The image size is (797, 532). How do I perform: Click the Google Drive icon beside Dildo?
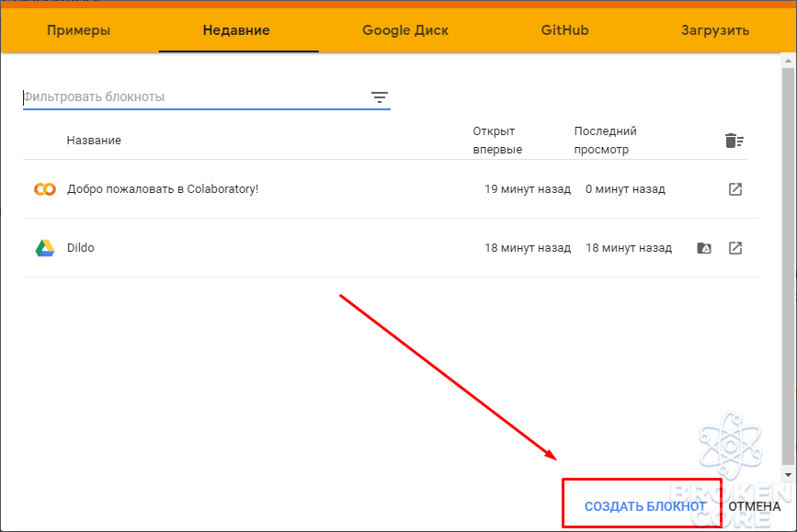[x=45, y=248]
